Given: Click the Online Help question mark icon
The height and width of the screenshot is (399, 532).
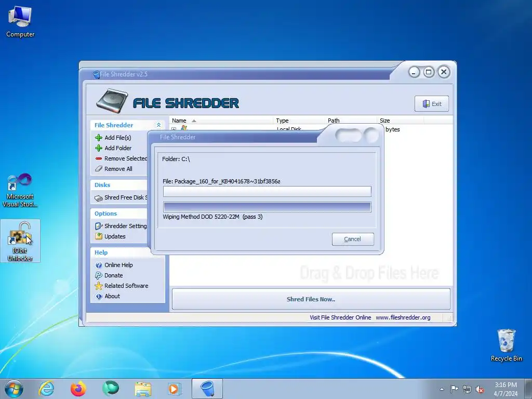Looking at the screenshot, I should point(99,265).
